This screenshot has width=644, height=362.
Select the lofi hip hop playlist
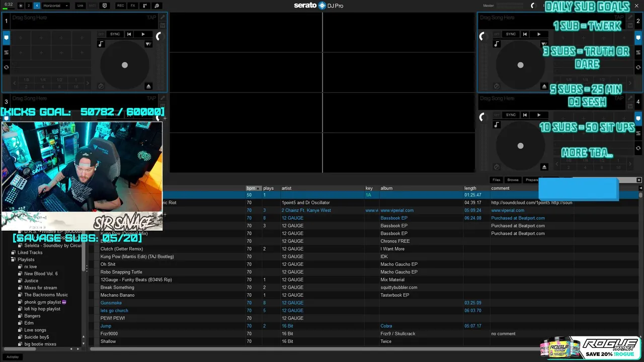pyautogui.click(x=42, y=309)
